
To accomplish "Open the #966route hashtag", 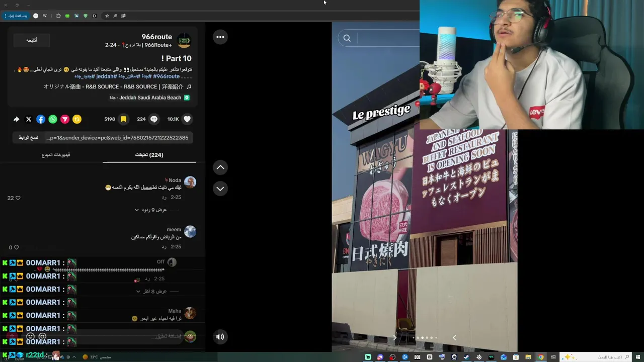I will pos(167,76).
